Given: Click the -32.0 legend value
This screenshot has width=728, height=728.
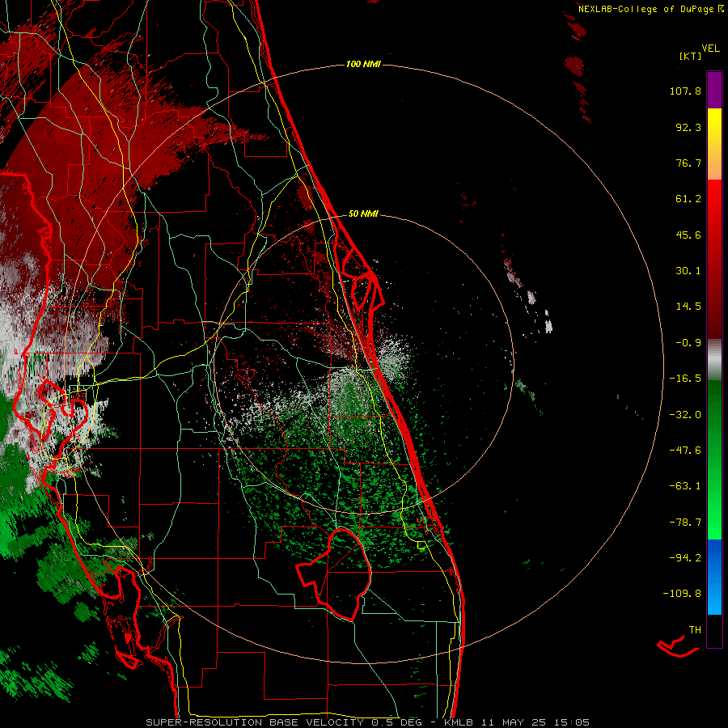Looking at the screenshot, I should tap(685, 415).
